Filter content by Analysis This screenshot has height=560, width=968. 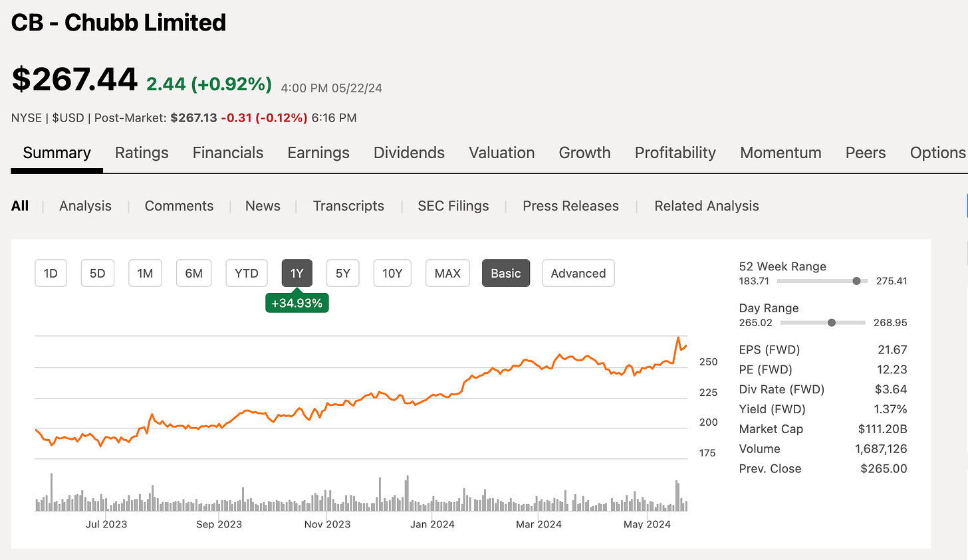point(85,206)
